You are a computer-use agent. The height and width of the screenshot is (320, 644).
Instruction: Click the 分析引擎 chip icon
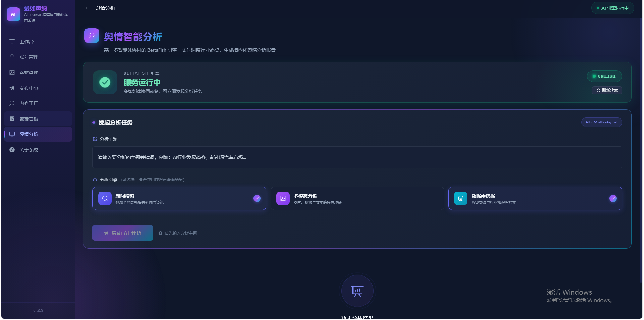(x=95, y=180)
